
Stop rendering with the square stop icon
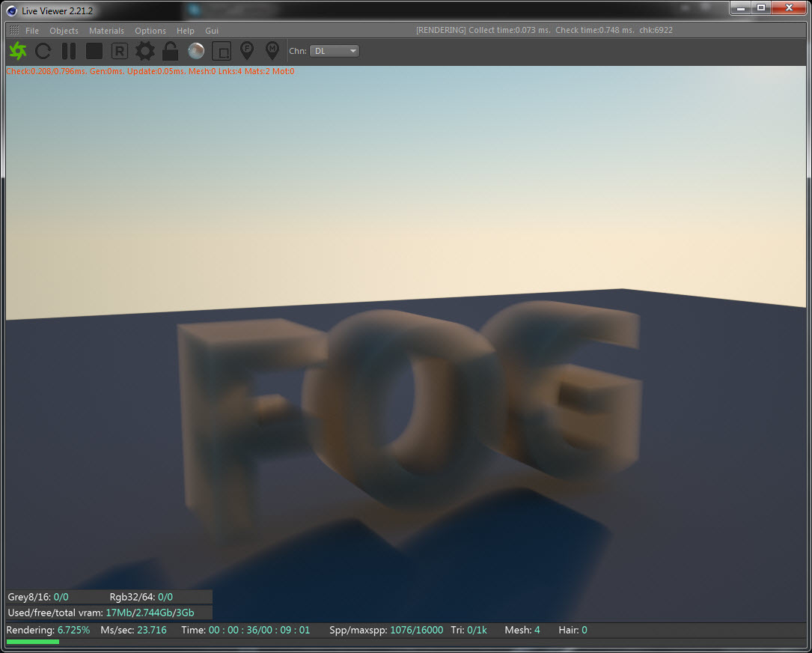click(94, 51)
